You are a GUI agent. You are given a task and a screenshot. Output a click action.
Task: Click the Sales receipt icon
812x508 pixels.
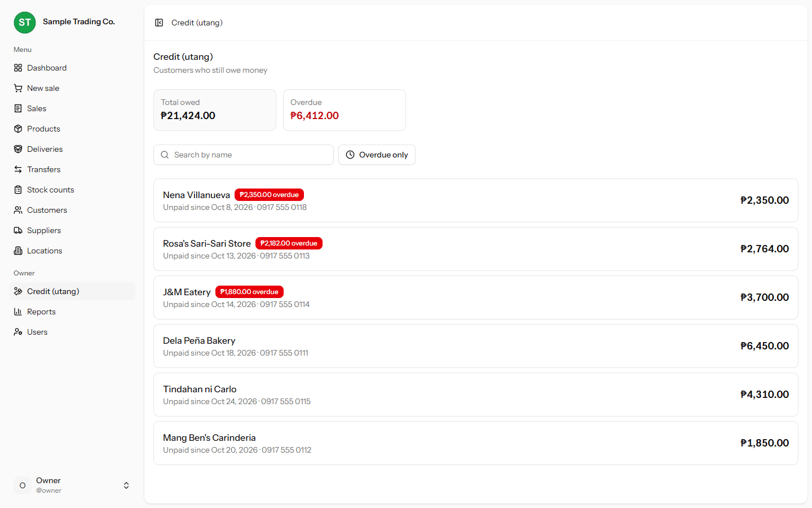pyautogui.click(x=18, y=108)
